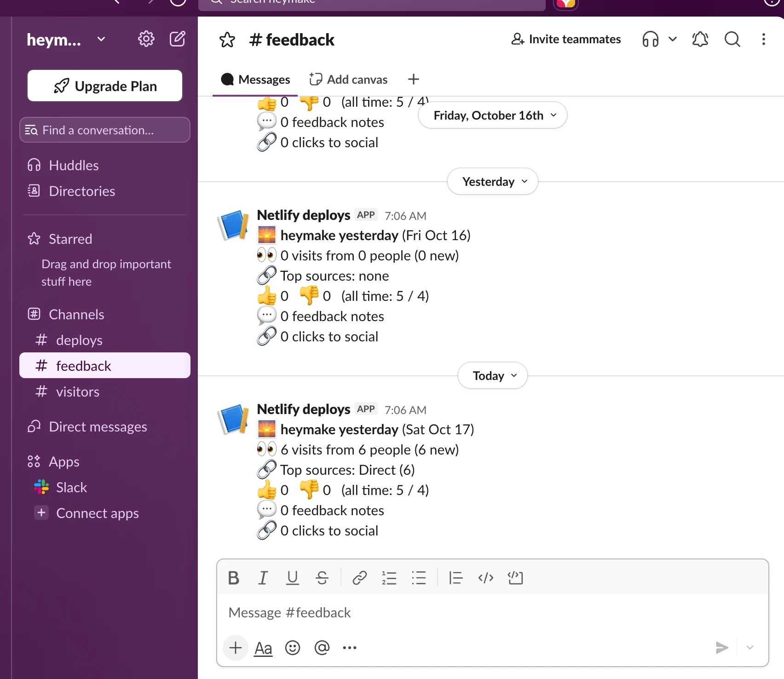Open Slack app in sidebar

tap(105, 487)
